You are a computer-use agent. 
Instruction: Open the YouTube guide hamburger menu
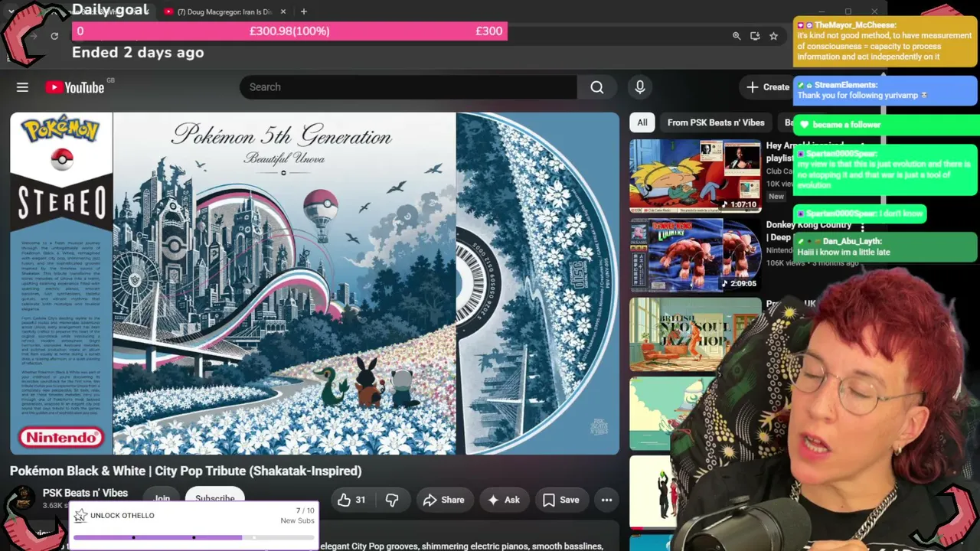click(22, 87)
